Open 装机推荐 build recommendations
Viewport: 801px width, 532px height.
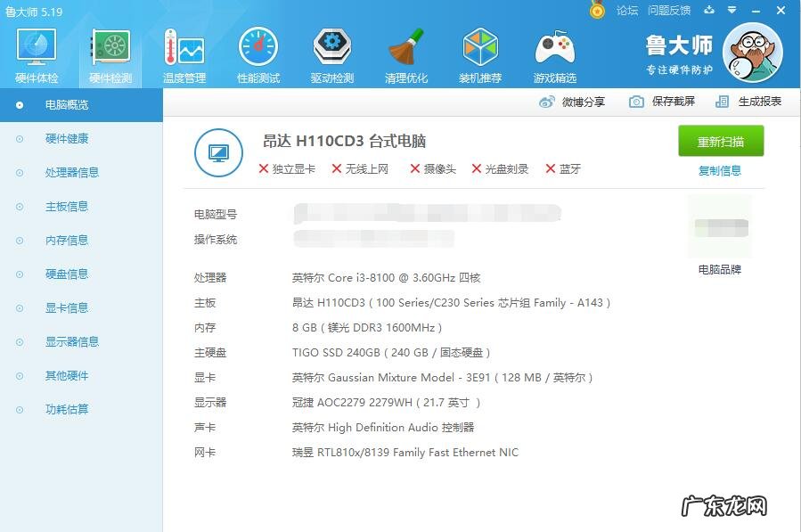click(479, 53)
